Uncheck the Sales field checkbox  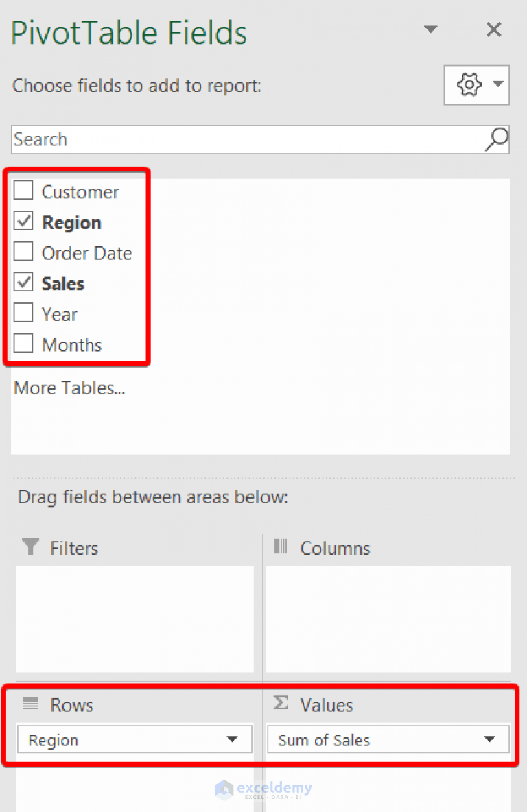point(23,283)
